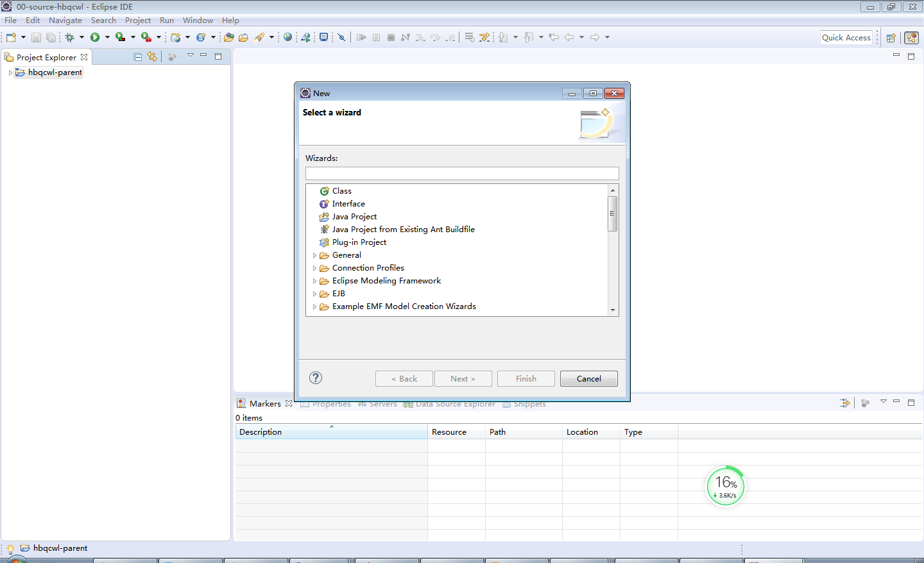The image size is (924, 563).
Task: Sort markers by Description column header
Action: [331, 432]
